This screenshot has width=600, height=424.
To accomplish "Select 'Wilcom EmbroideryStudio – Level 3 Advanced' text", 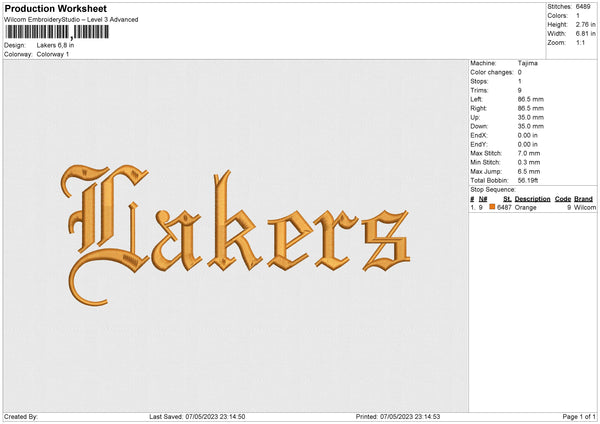I will point(71,20).
